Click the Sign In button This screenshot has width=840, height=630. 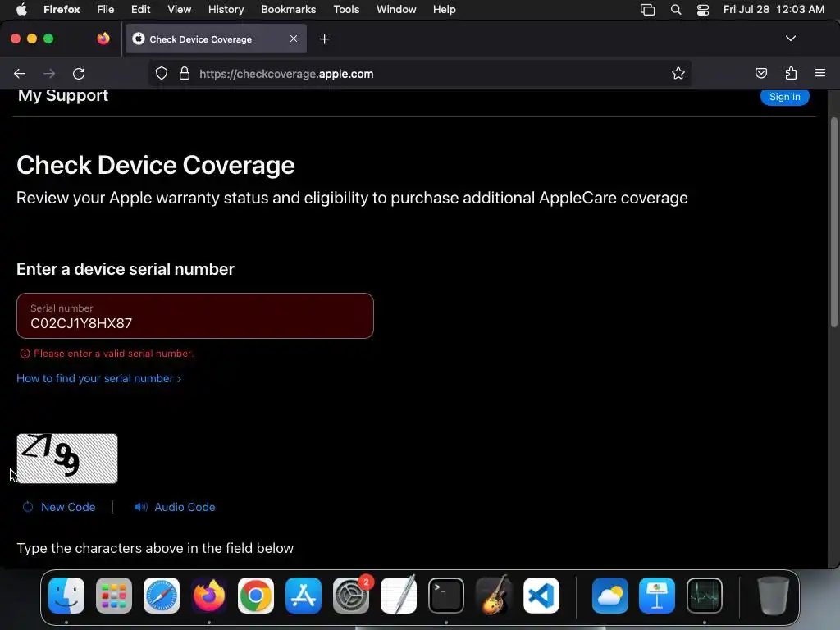(784, 97)
